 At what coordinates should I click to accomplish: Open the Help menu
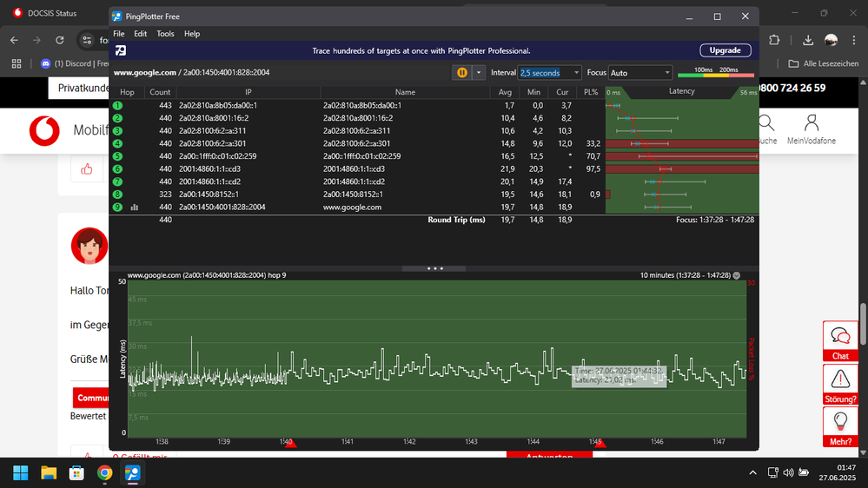click(x=192, y=34)
